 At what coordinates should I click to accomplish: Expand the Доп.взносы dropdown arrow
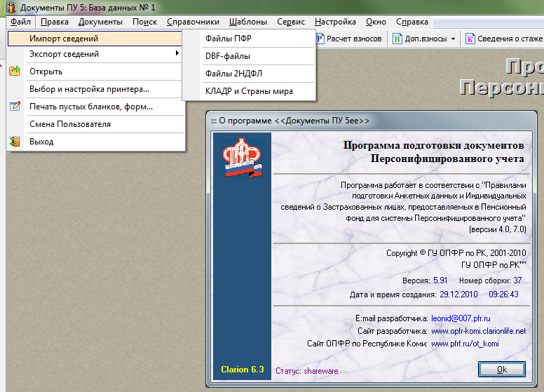(453, 39)
